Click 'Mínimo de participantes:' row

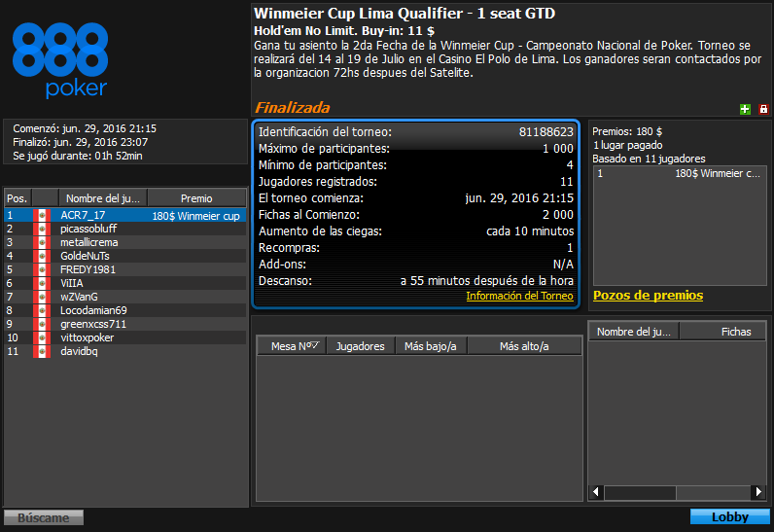[x=415, y=164]
